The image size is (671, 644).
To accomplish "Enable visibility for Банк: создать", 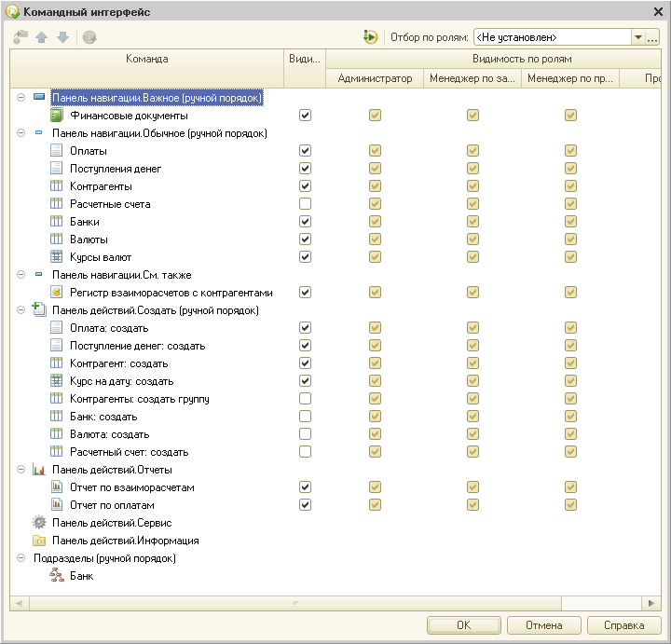I will (305, 417).
